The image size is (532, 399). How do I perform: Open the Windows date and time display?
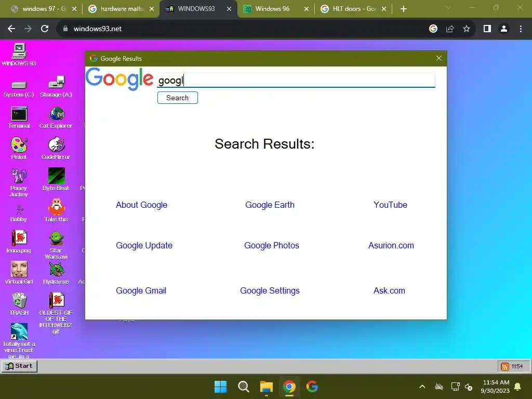tap(495, 387)
